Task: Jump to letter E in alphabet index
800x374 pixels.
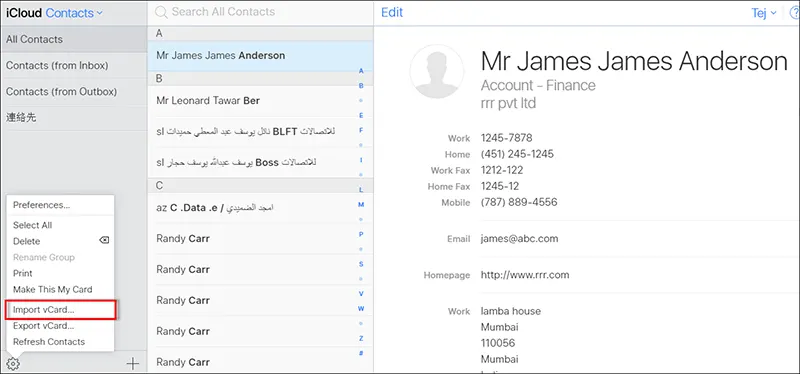Action: click(361, 115)
